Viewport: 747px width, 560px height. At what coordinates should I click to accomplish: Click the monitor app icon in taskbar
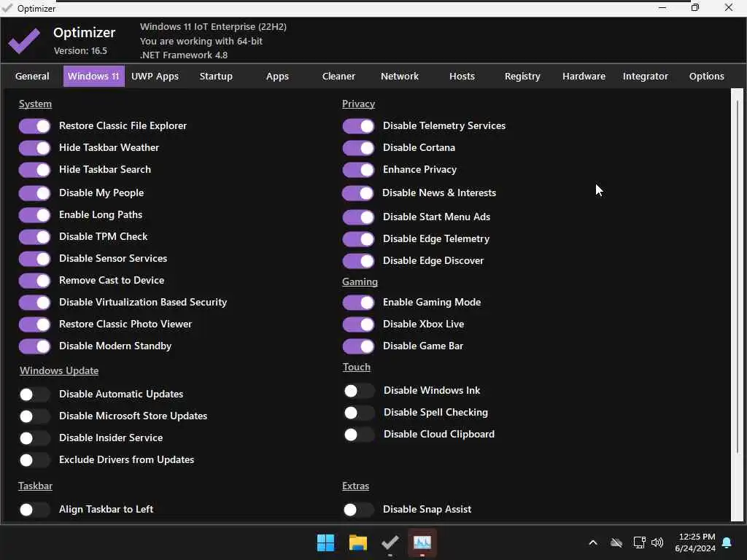coord(422,542)
